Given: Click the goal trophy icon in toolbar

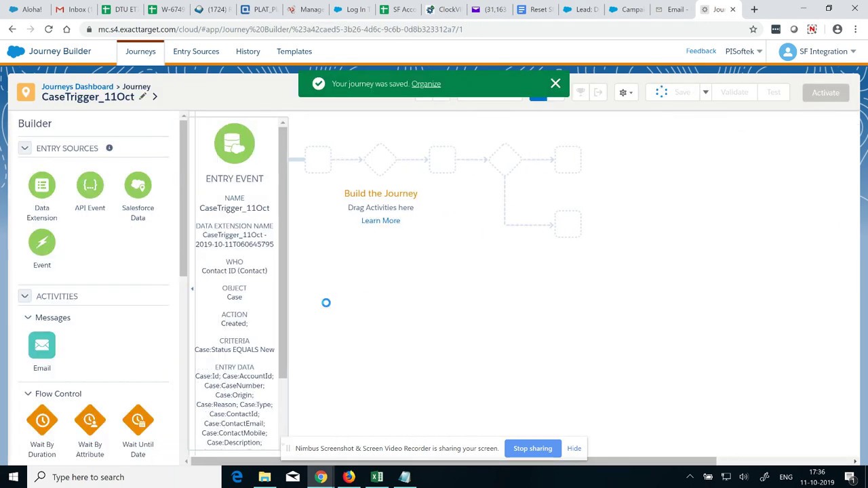Looking at the screenshot, I should pyautogui.click(x=580, y=92).
